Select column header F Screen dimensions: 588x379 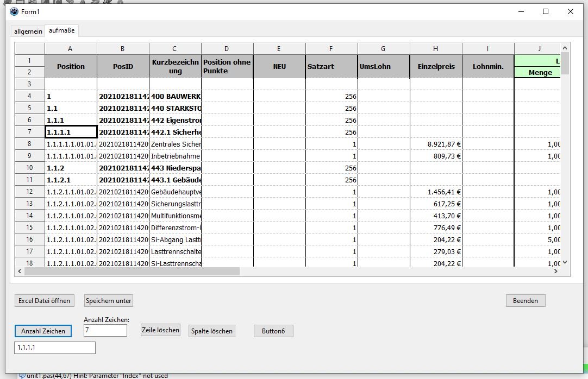point(331,49)
